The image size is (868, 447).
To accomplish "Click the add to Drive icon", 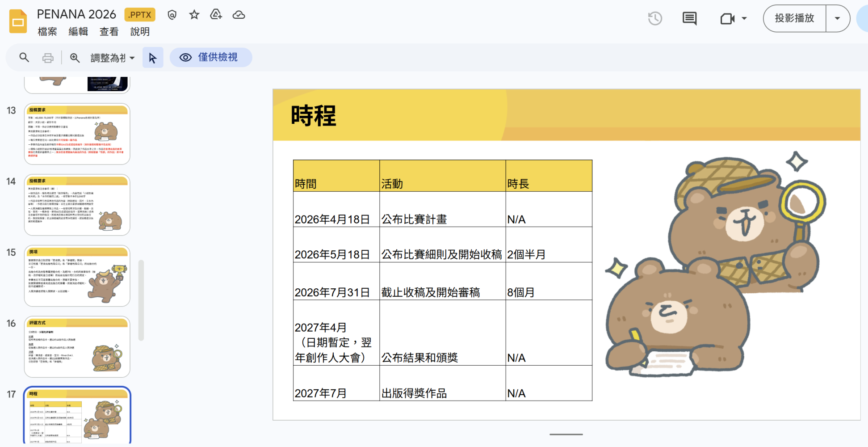I will (216, 15).
